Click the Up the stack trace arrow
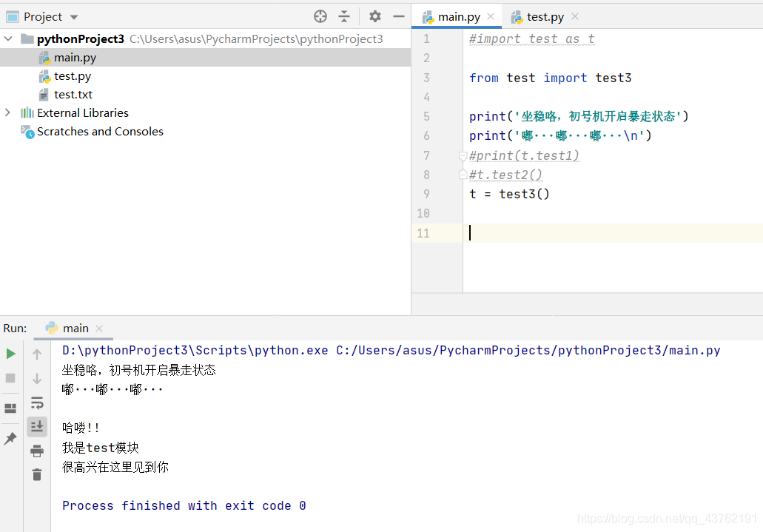The width and height of the screenshot is (763, 532). tap(37, 354)
